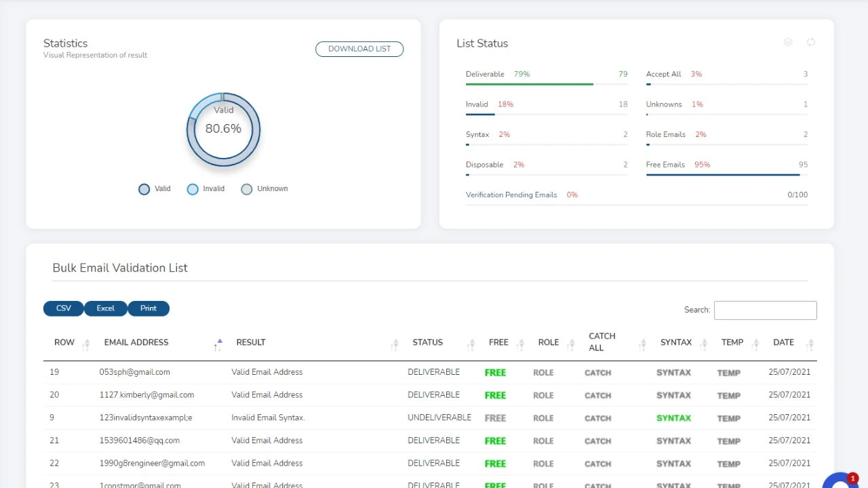Toggle the Unknown legend item
The height and width of the screenshot is (488, 868).
(264, 189)
